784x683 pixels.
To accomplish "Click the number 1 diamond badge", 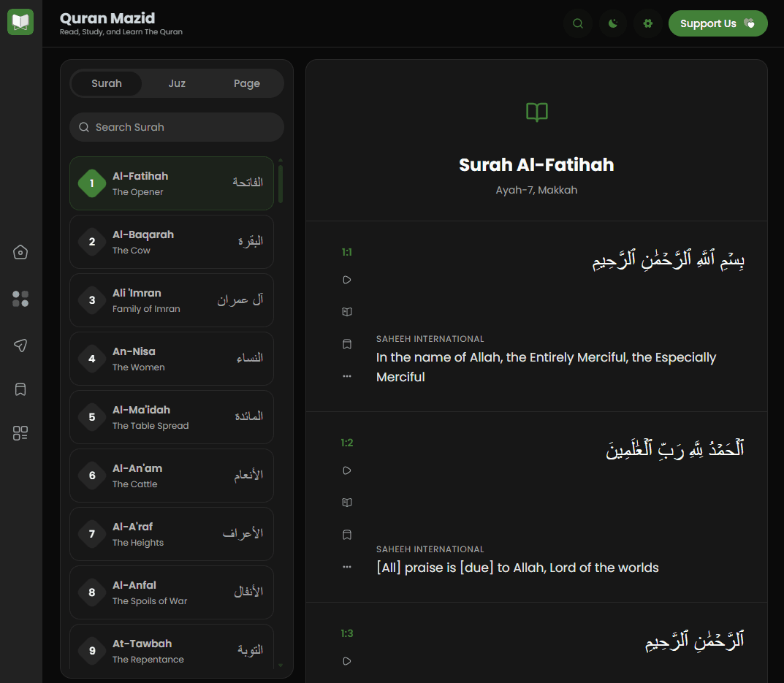I will [x=92, y=183].
